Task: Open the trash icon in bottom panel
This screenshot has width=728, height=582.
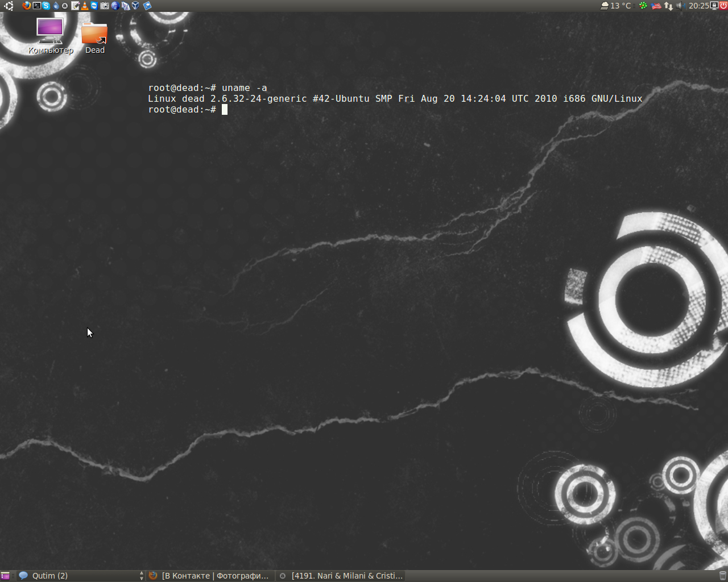Action: tap(723, 576)
